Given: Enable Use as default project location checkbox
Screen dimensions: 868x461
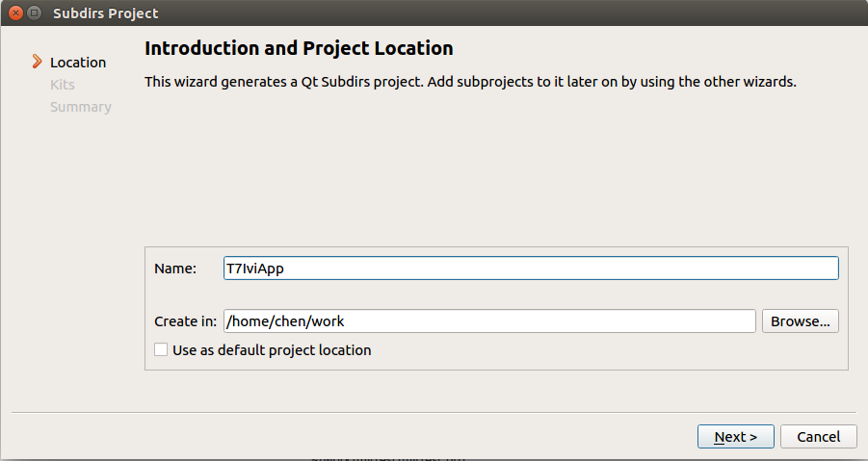Looking at the screenshot, I should tap(161, 349).
